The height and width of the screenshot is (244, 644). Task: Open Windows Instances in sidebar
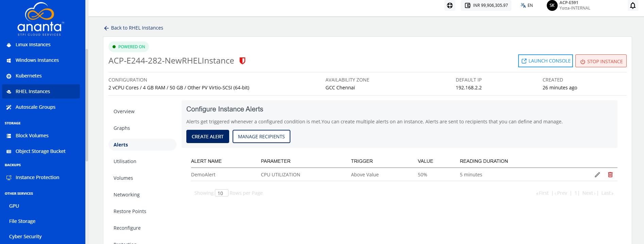[41, 60]
